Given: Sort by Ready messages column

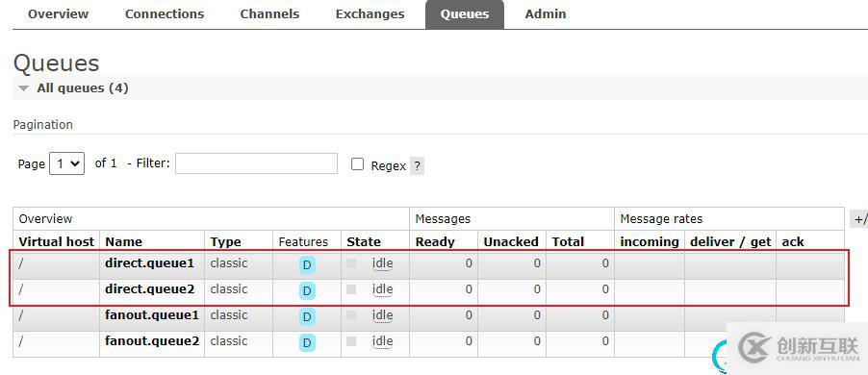Looking at the screenshot, I should click(435, 241).
